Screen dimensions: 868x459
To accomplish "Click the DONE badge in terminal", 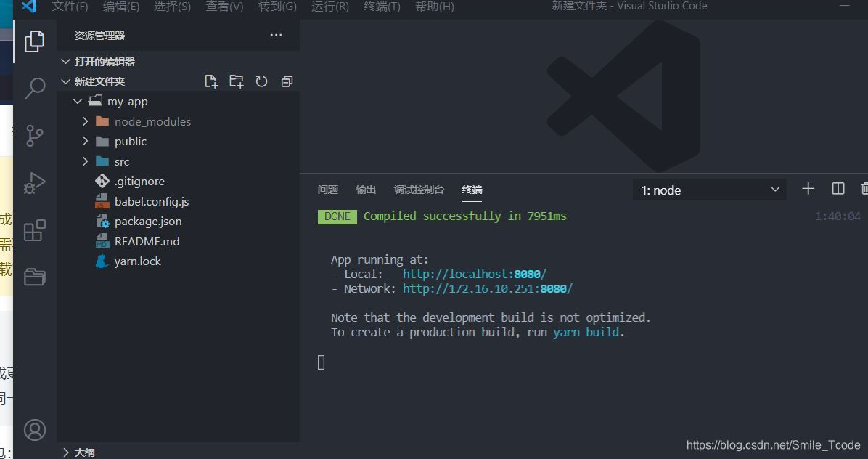I will click(x=337, y=216).
